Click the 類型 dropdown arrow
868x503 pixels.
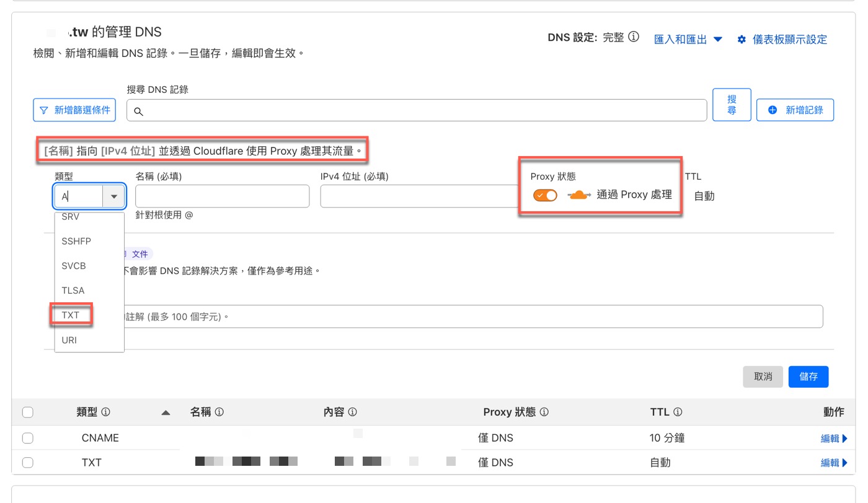(114, 196)
